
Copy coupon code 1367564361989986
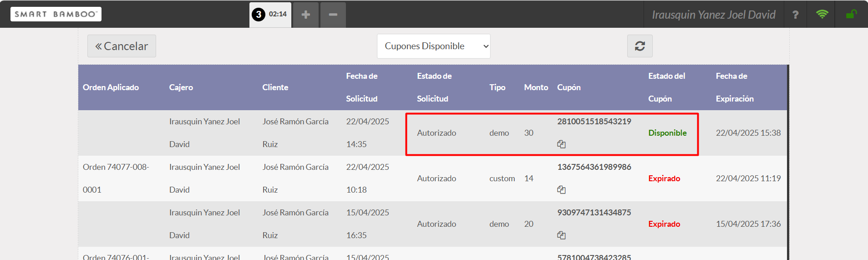coord(561,189)
